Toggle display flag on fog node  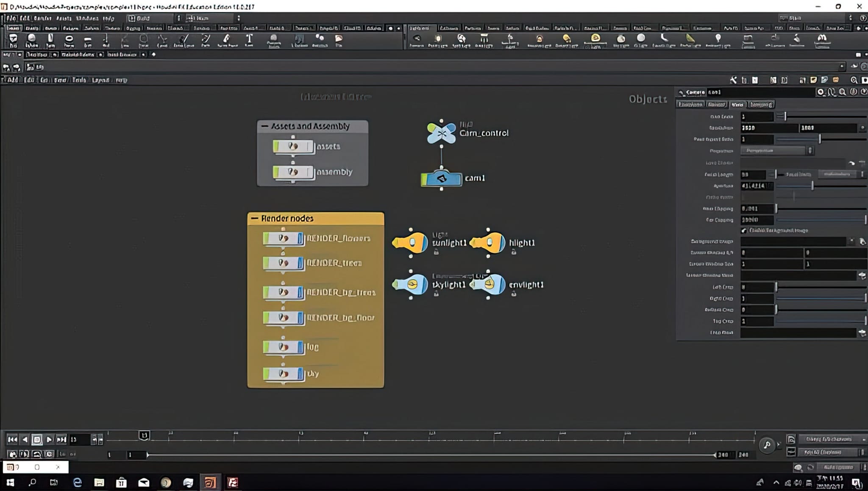click(x=300, y=348)
